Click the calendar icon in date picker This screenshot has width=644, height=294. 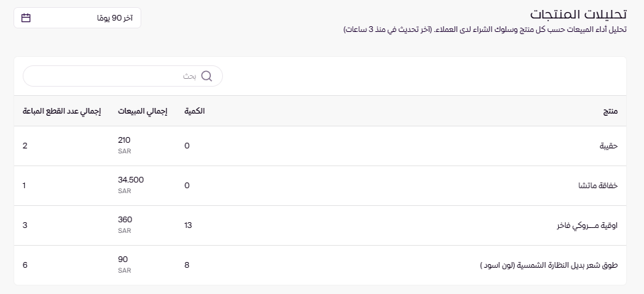26,17
